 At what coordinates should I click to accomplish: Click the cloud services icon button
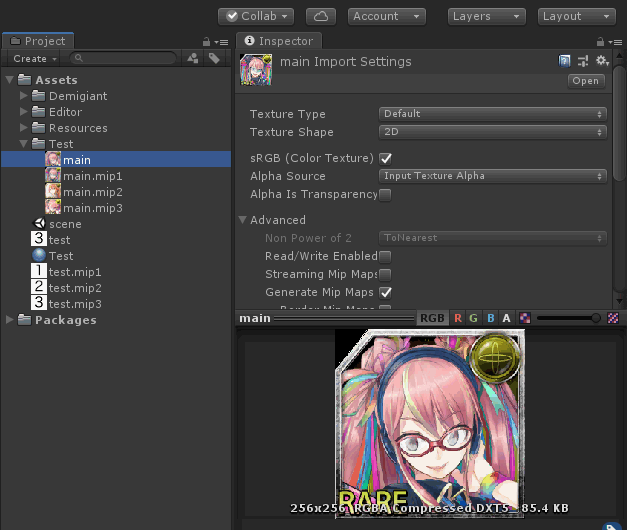pyautogui.click(x=321, y=16)
